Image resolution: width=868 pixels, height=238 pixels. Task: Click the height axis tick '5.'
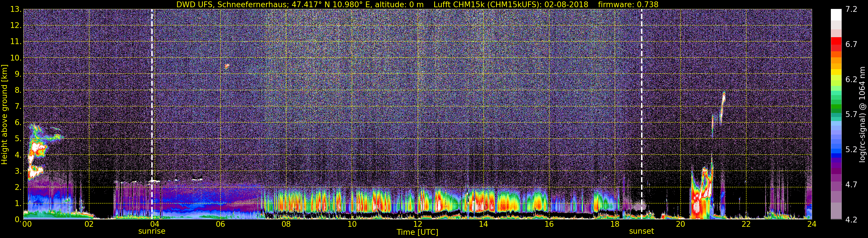18,139
